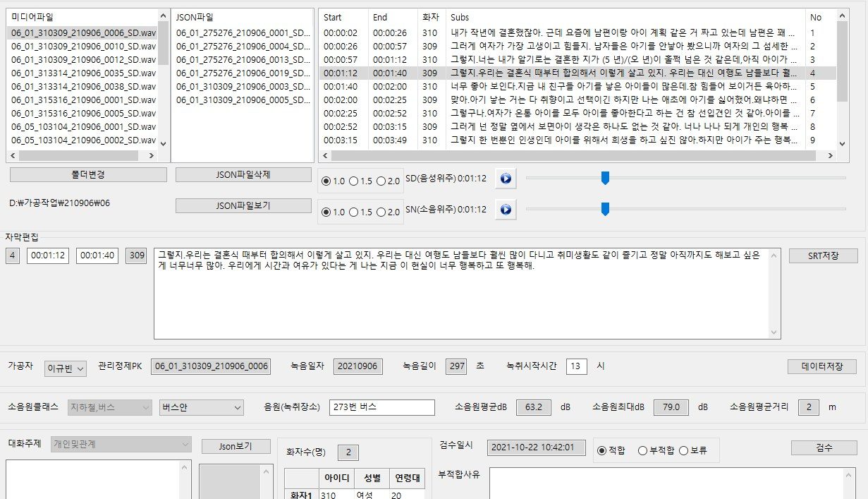This screenshot has height=499, width=868.
Task: Click the 데이터저장 button
Action: [821, 366]
